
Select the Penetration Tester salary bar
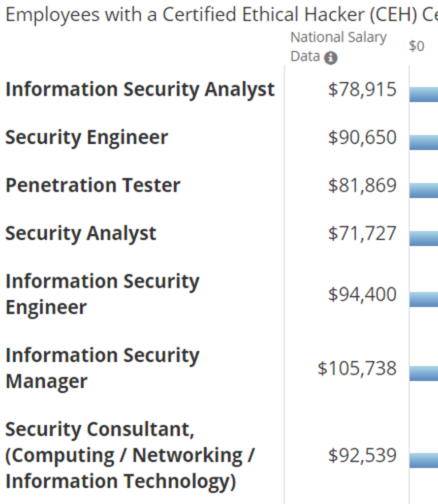click(424, 190)
